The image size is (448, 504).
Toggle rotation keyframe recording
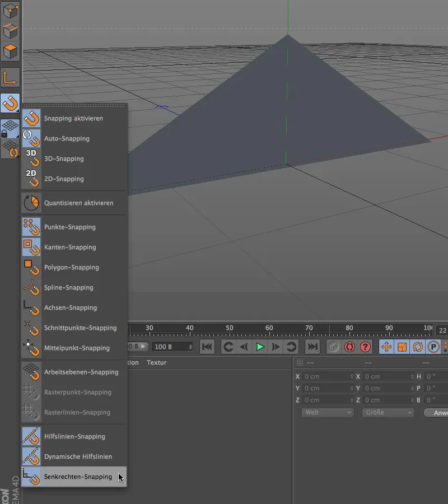tap(418, 347)
